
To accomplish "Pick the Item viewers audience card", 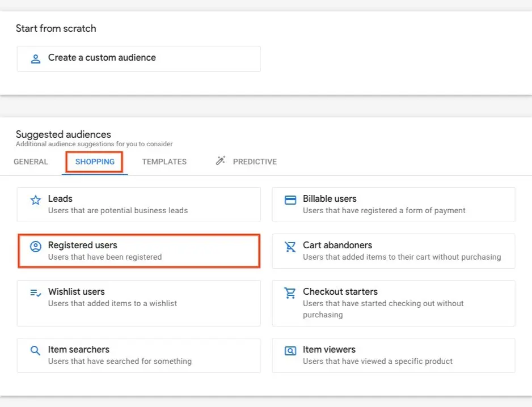I will [x=394, y=355].
